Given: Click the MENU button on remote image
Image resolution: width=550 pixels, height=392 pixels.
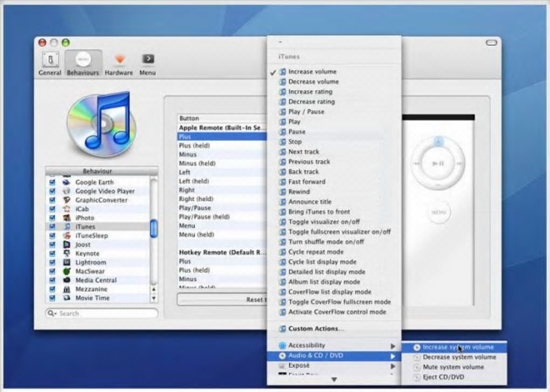Looking at the screenshot, I should tap(438, 212).
